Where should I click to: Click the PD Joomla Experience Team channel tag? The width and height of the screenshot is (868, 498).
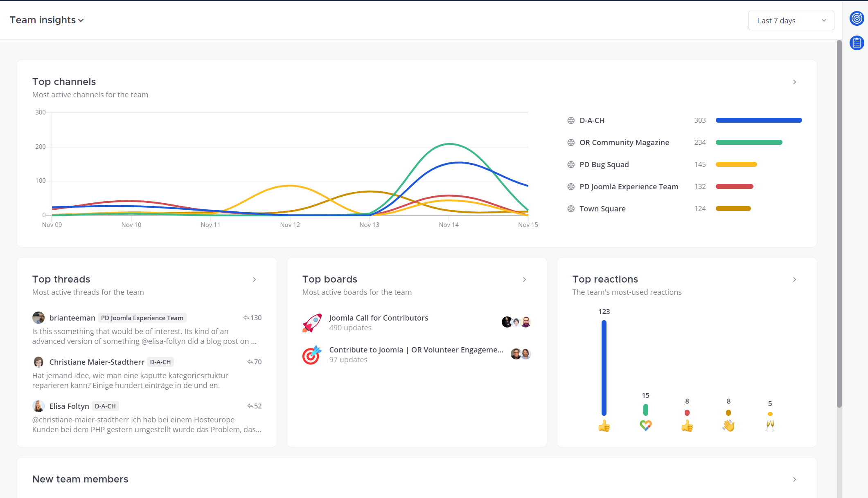click(x=142, y=318)
